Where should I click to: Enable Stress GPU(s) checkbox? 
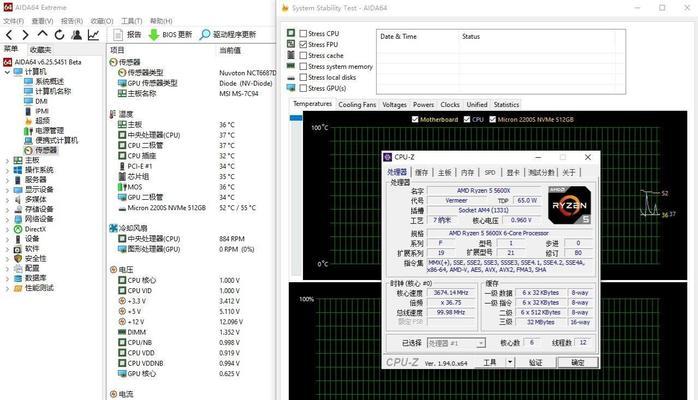click(303, 88)
